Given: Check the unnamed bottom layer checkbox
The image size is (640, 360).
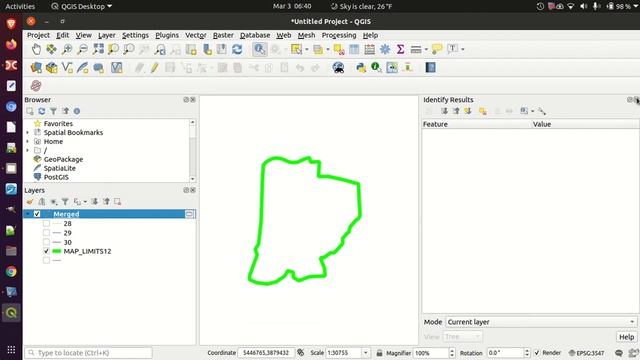Looking at the screenshot, I should [46, 260].
